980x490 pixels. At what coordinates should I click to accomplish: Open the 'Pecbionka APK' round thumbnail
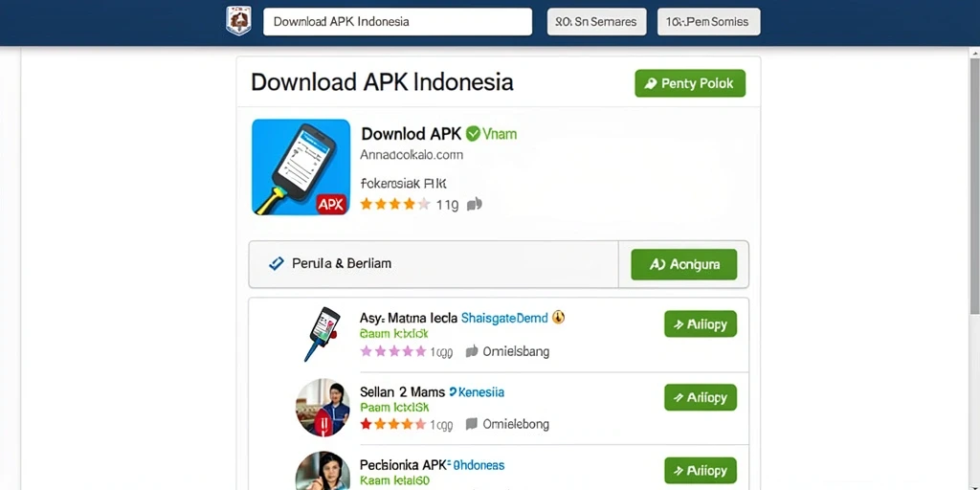pos(323,471)
